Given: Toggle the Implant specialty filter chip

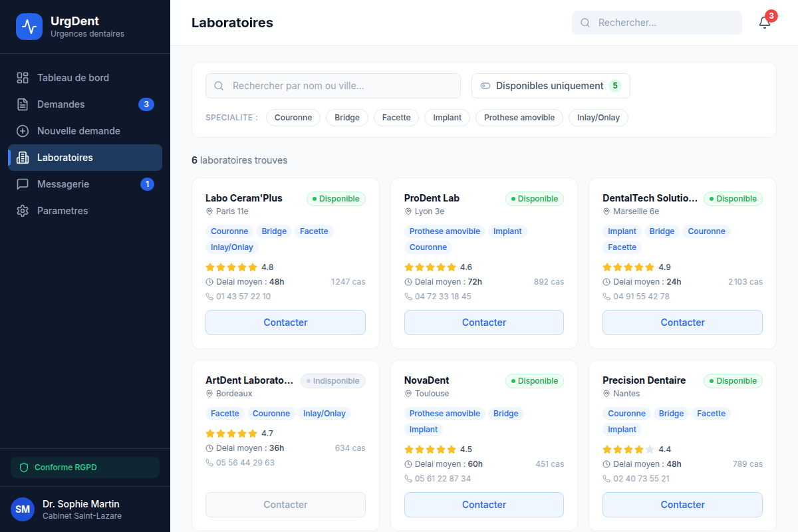Looking at the screenshot, I should click(448, 118).
